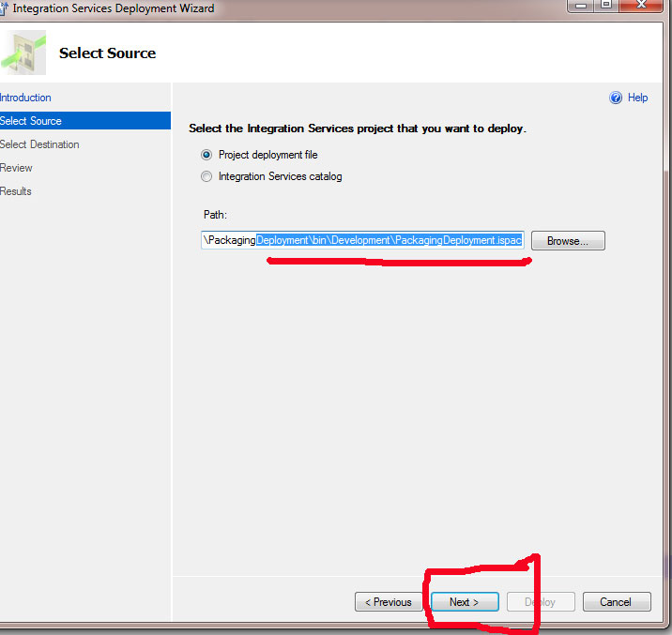Click the Select Source header graphic
Viewport: 672px width, 635px height.
23,53
